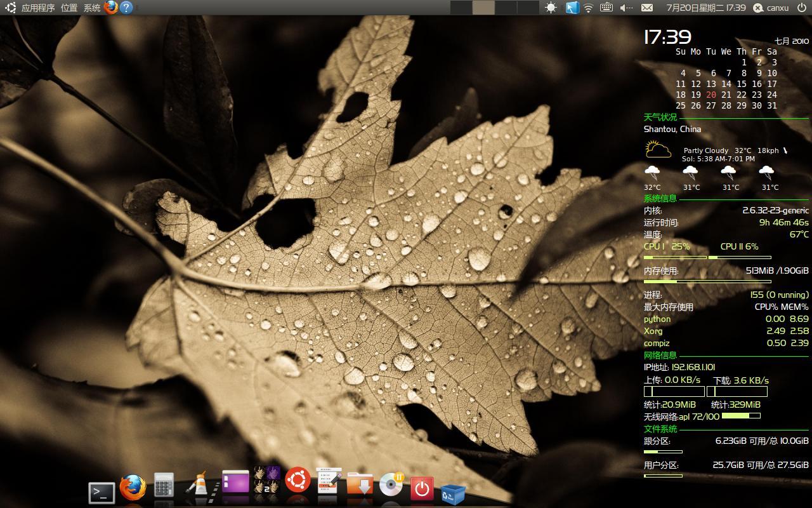Open the wireless network indicator

[x=589, y=8]
